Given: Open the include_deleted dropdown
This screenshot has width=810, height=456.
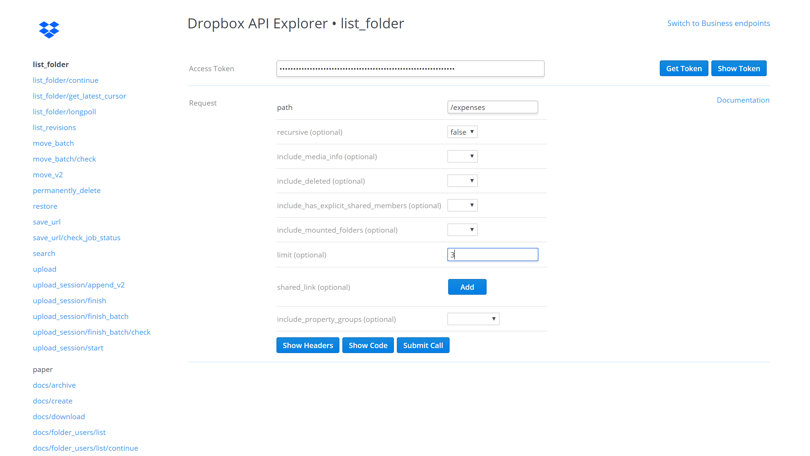Looking at the screenshot, I should pos(462,181).
